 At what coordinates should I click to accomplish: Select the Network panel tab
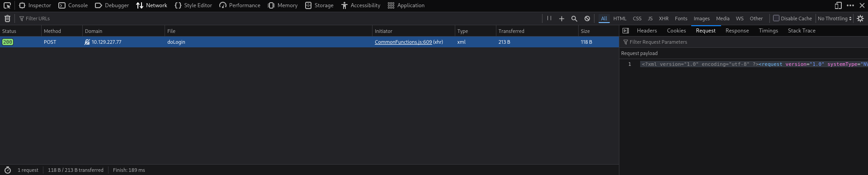(152, 5)
